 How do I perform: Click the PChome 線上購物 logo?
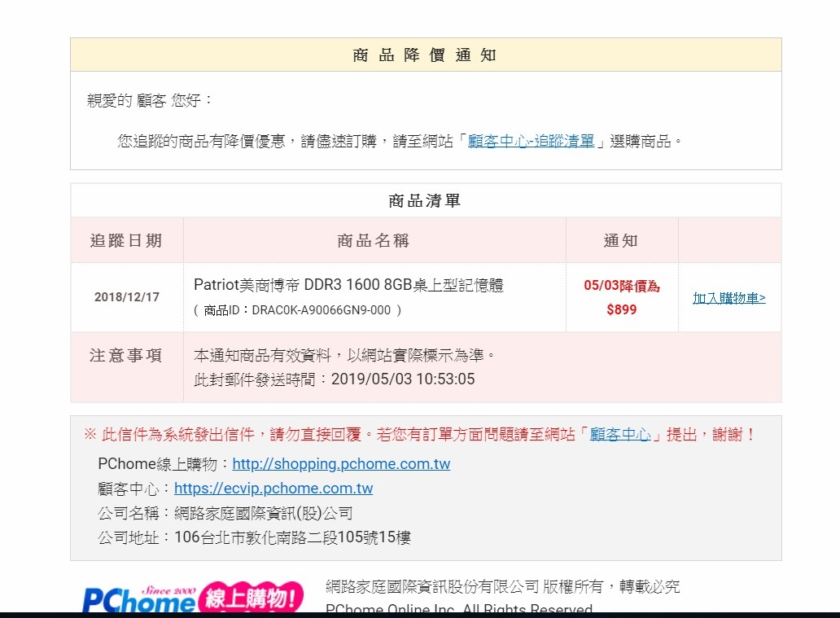pyautogui.click(x=194, y=597)
